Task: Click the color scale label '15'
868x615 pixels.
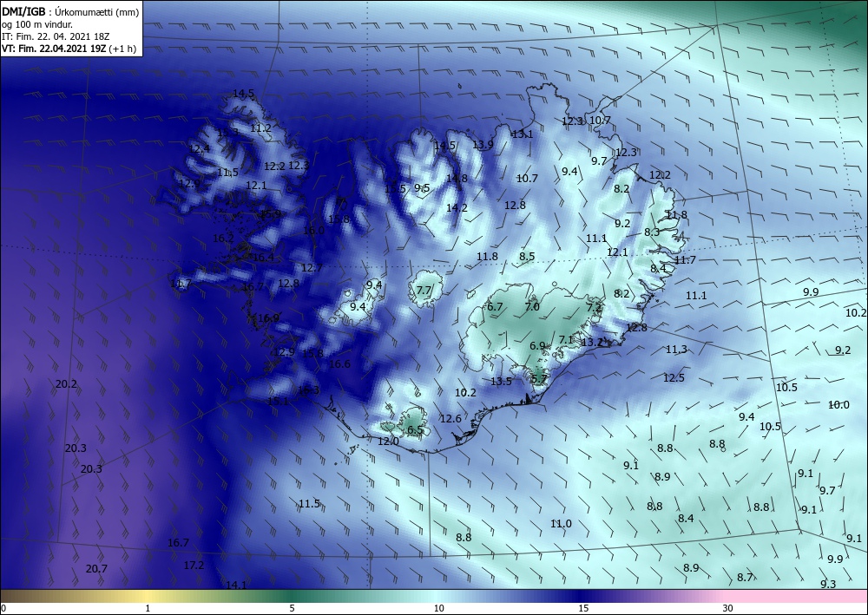Action: point(583,608)
